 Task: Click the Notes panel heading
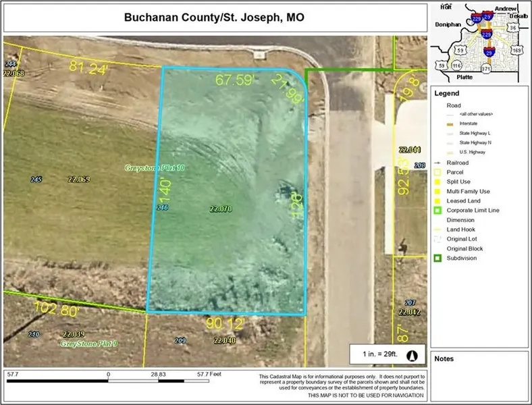pos(444,358)
